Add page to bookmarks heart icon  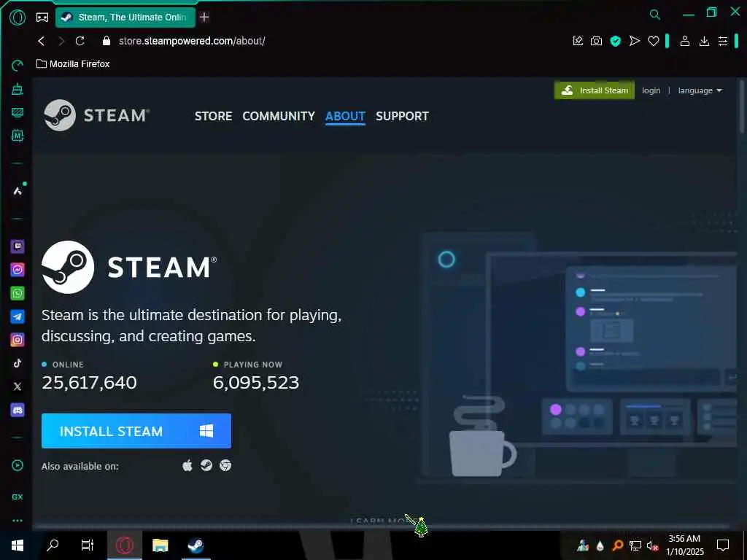point(653,42)
